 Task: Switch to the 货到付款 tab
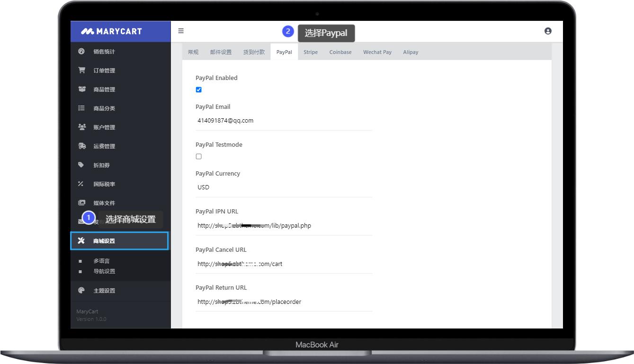254,52
